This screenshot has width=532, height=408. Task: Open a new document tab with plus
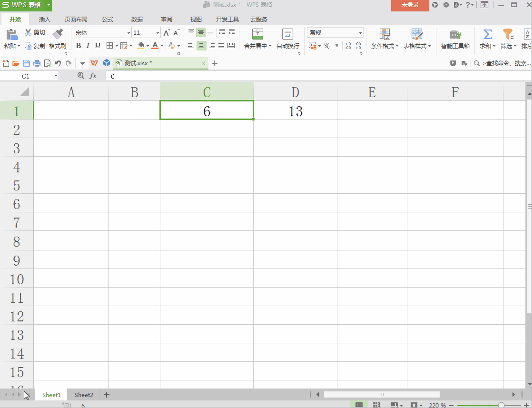tap(215, 63)
